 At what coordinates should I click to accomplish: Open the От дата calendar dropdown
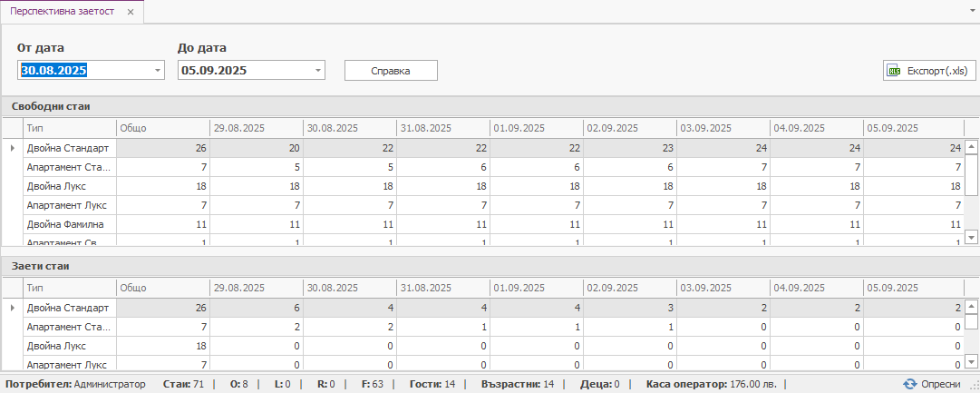[158, 70]
